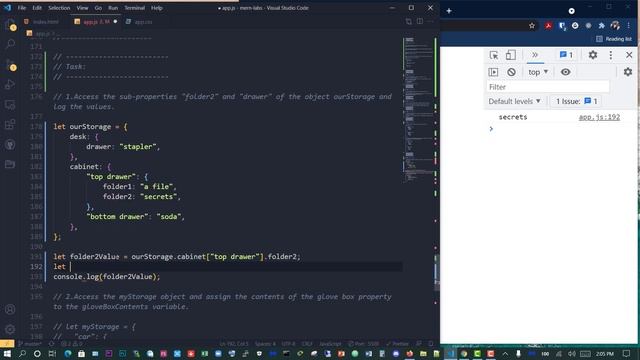
Task: Clear the console in DevTools
Action: (511, 72)
